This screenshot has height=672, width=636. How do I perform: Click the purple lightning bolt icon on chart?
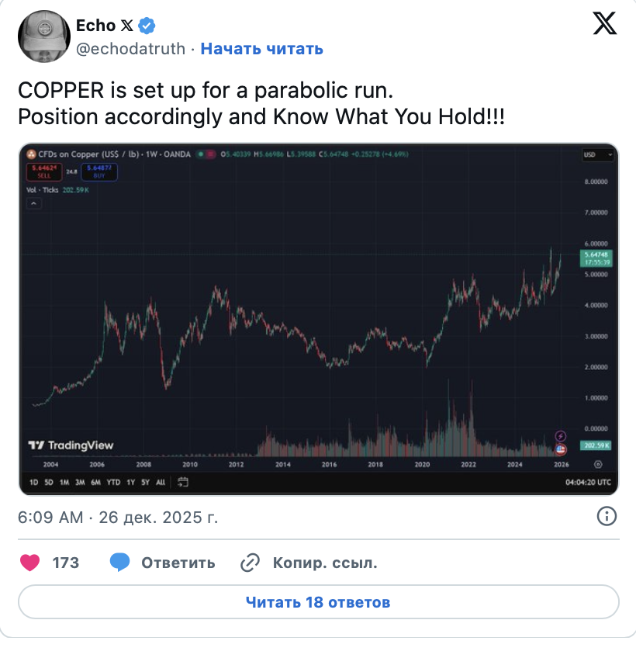(562, 437)
